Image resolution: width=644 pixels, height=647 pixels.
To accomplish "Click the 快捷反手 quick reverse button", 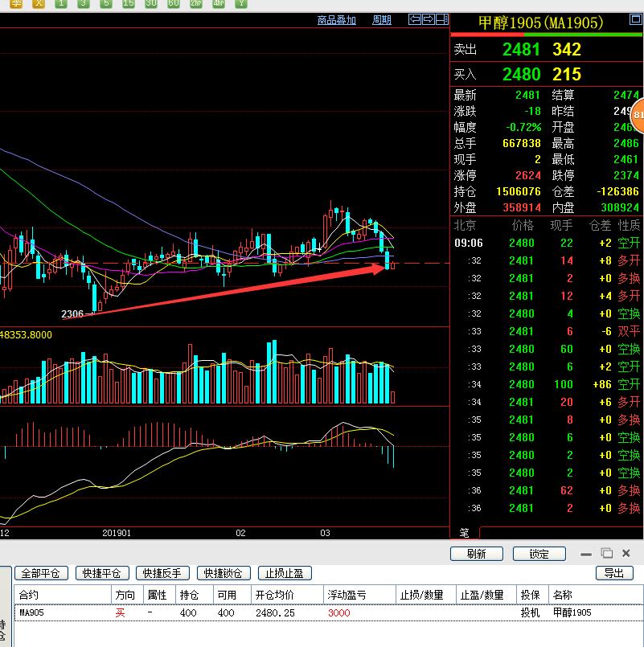I will [x=162, y=573].
